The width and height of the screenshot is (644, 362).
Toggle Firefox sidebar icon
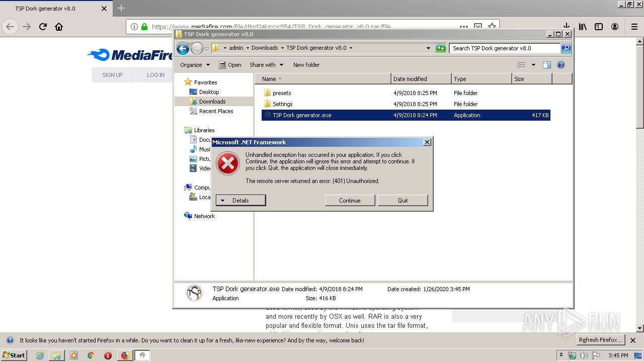coord(599,27)
